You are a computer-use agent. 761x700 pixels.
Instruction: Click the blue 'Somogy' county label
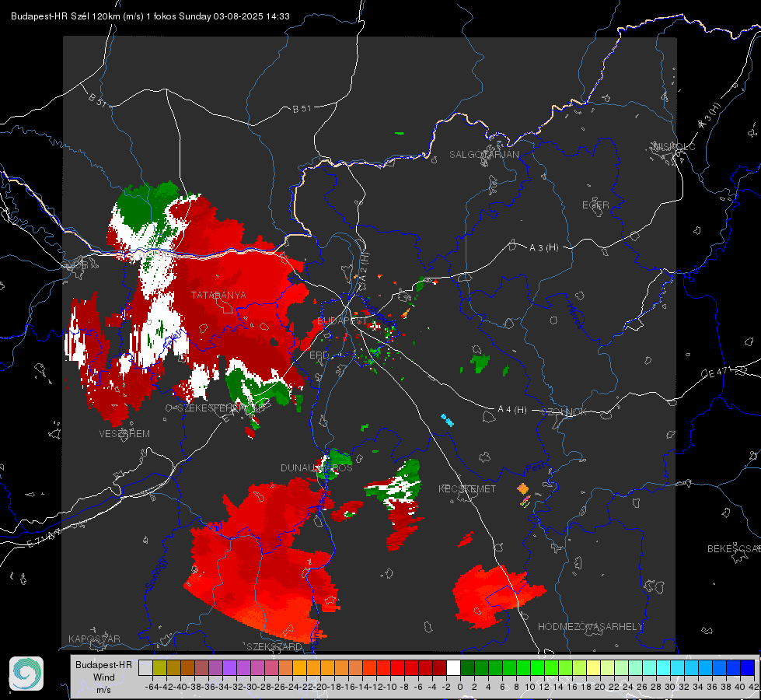click(x=156, y=574)
